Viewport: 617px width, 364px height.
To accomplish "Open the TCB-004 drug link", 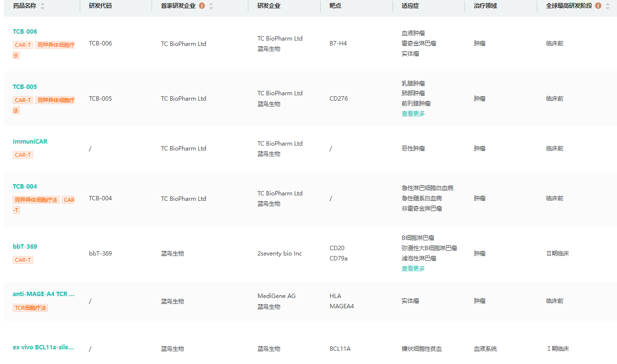I will tap(25, 187).
